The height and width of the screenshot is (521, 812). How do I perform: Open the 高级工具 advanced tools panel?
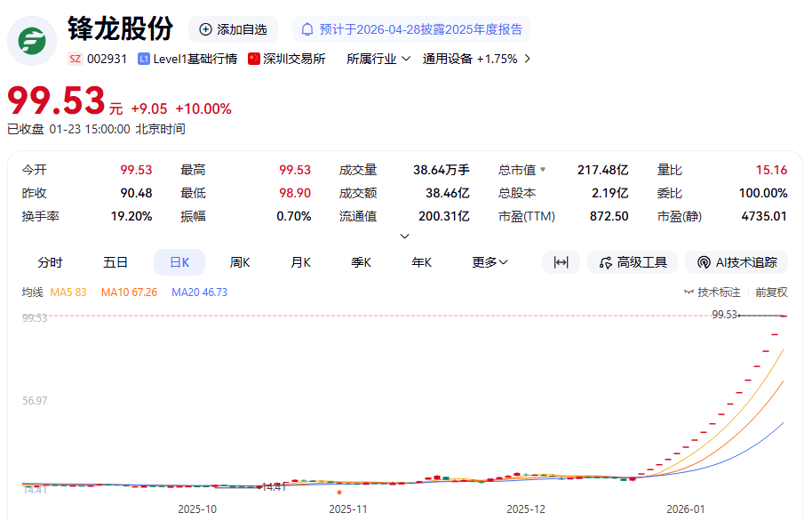point(632,262)
